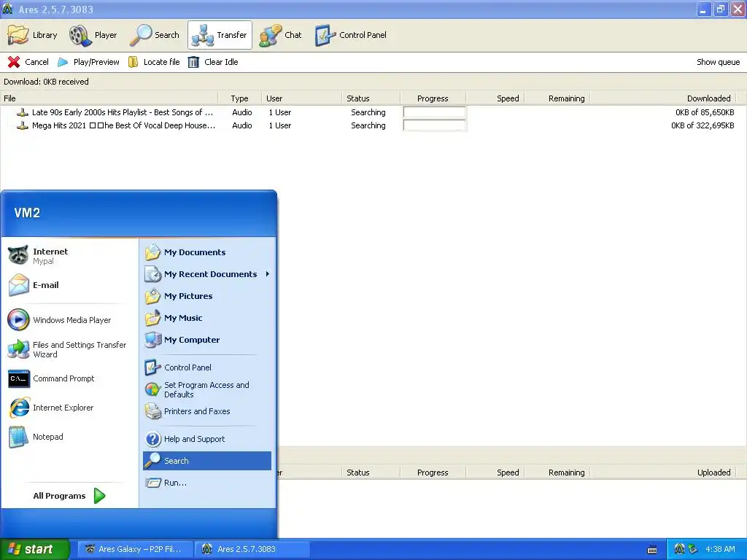Open Printers and Faxes

coord(207,411)
